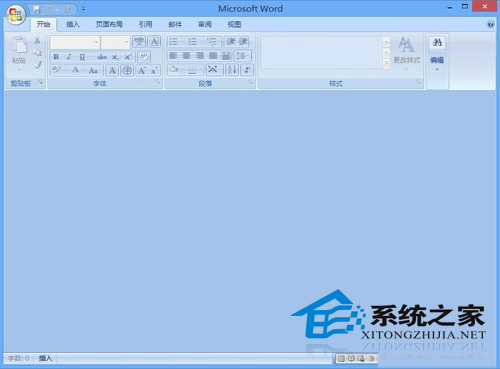Image resolution: width=500 pixels, height=369 pixels.
Task: Click the 粘贴 paste clipboard icon
Action: click(x=19, y=45)
